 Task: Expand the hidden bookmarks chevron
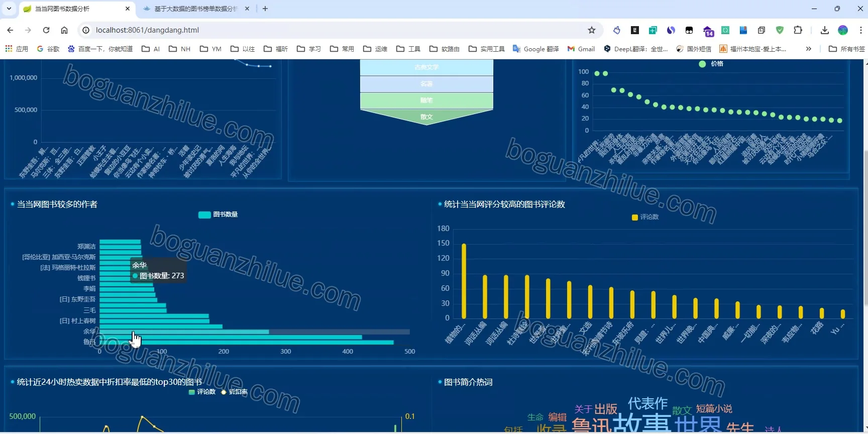(x=808, y=49)
